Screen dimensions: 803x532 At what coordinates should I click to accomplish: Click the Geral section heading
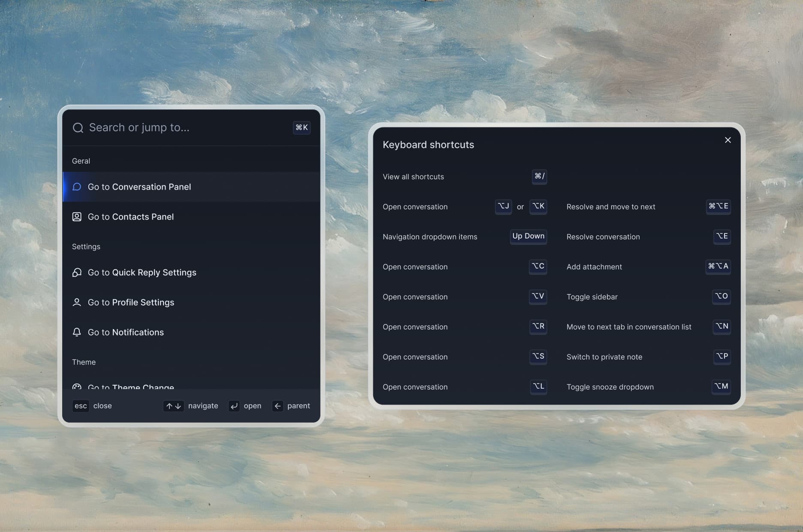[81, 161]
